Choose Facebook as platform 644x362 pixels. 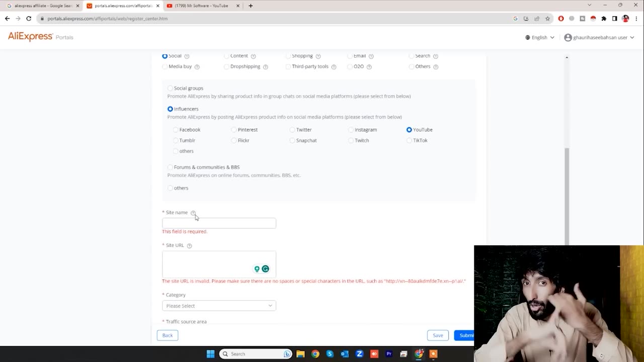(176, 130)
